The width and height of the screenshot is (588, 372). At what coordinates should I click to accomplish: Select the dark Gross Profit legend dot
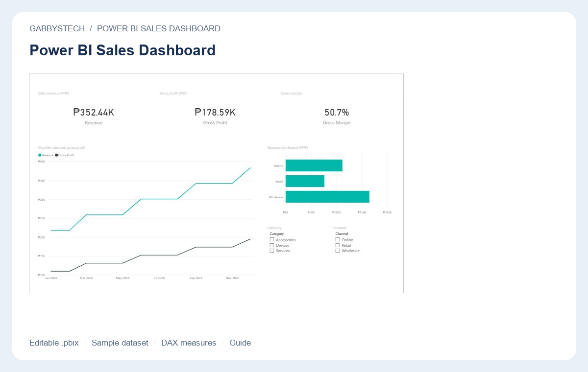pyautogui.click(x=56, y=155)
